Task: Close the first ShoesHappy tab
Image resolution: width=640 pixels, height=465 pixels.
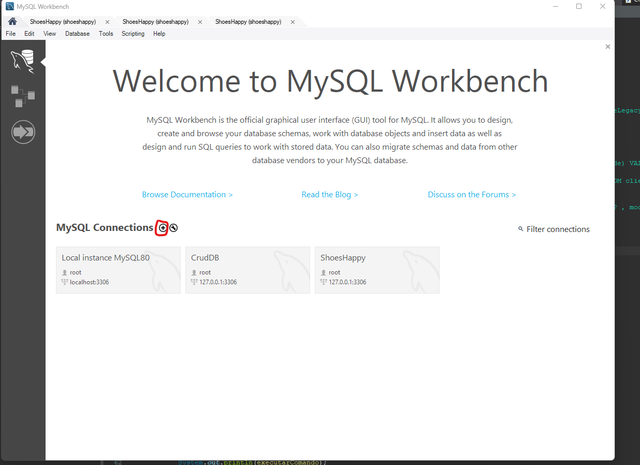Action: [x=107, y=22]
